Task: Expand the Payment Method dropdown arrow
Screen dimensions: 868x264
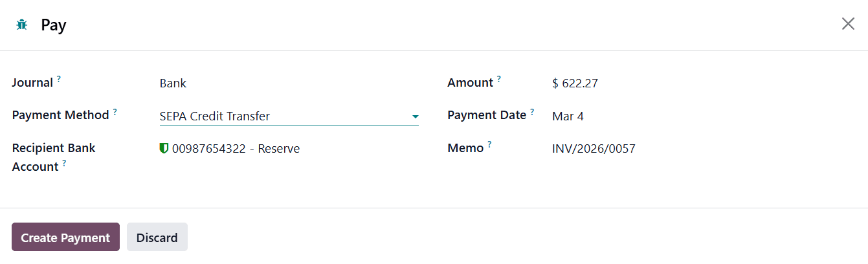Action: [415, 117]
